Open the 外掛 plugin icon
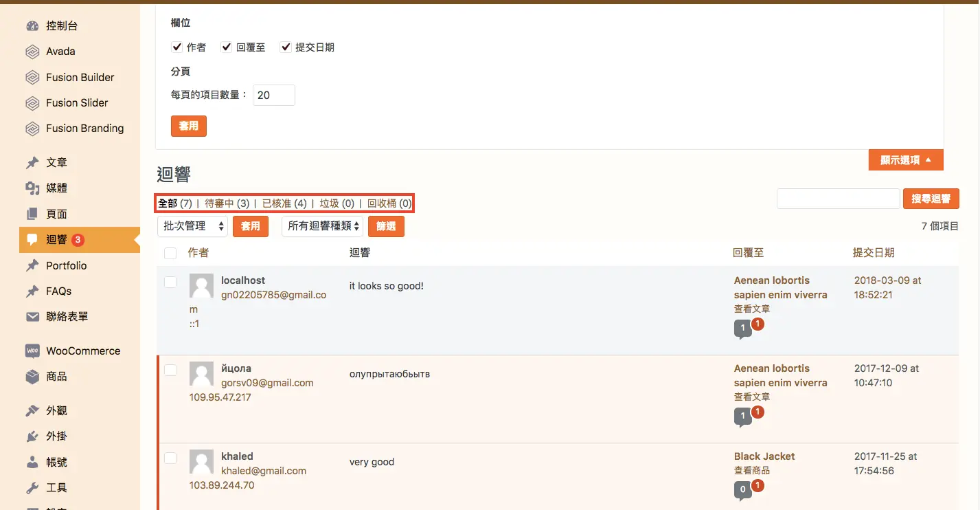Image resolution: width=980 pixels, height=510 pixels. pyautogui.click(x=32, y=436)
